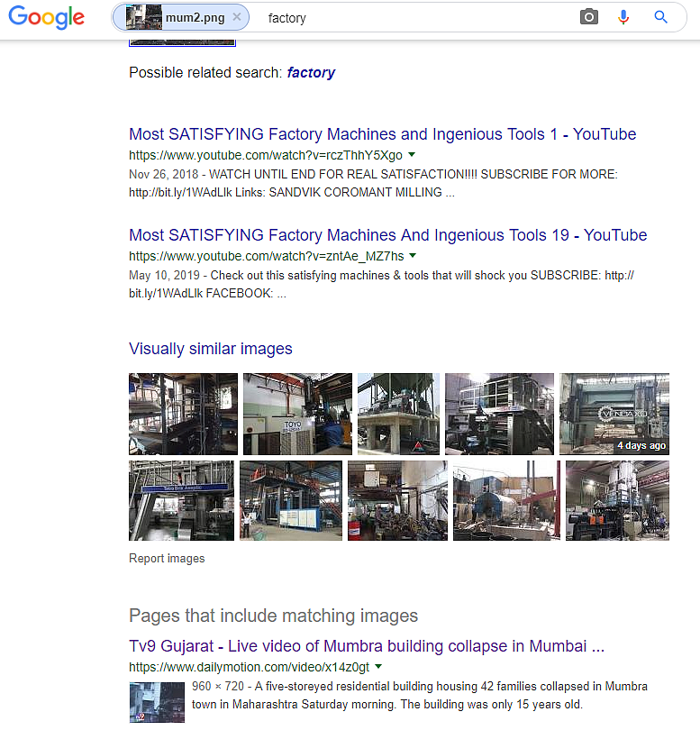Screen dimensions: 700x730
Task: Click the youtube.com/watch?v=rczThhY5Xgo URL text
Action: [265, 155]
